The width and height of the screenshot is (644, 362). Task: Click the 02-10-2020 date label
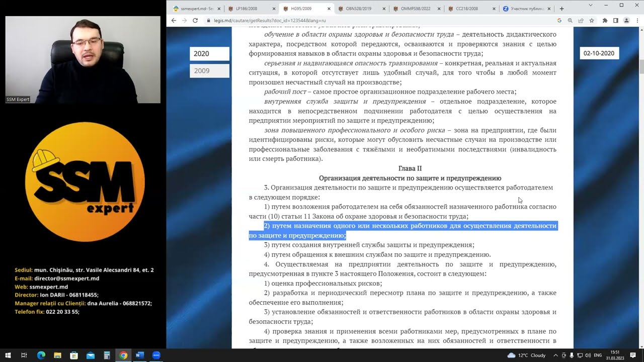coord(599,53)
